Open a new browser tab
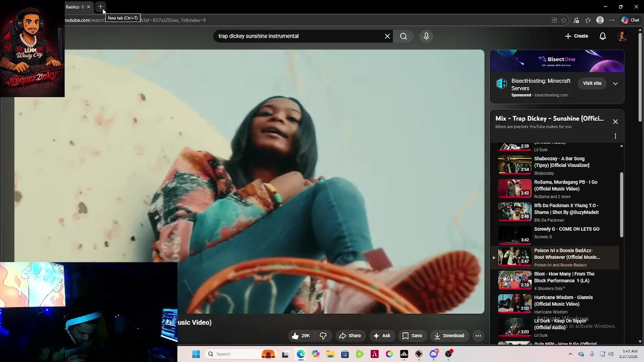 coord(101,7)
